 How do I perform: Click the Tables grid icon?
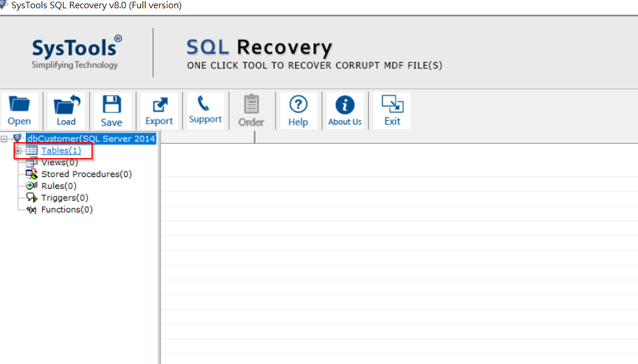click(x=32, y=150)
